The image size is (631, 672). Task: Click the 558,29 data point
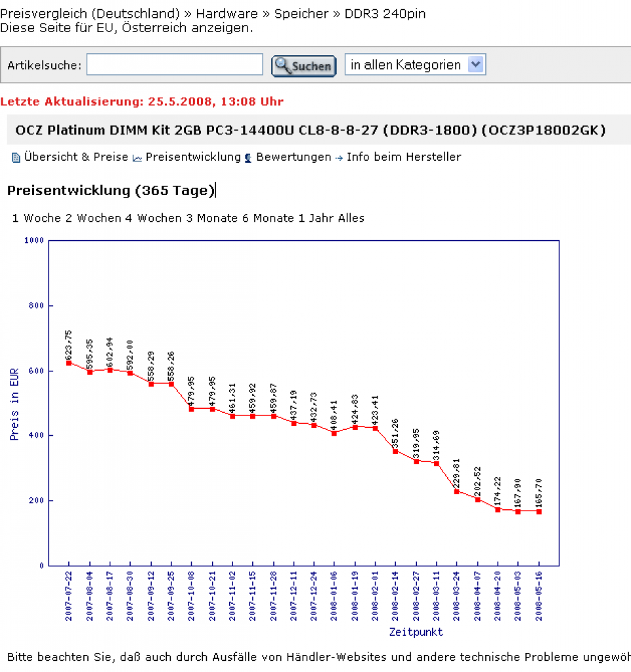pyautogui.click(x=151, y=384)
